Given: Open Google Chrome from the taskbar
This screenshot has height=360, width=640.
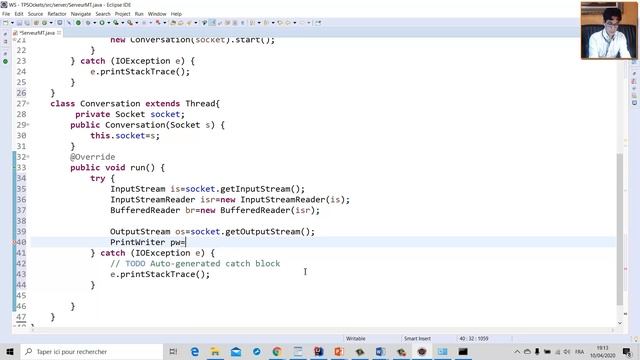Looking at the screenshot, I should (277, 351).
